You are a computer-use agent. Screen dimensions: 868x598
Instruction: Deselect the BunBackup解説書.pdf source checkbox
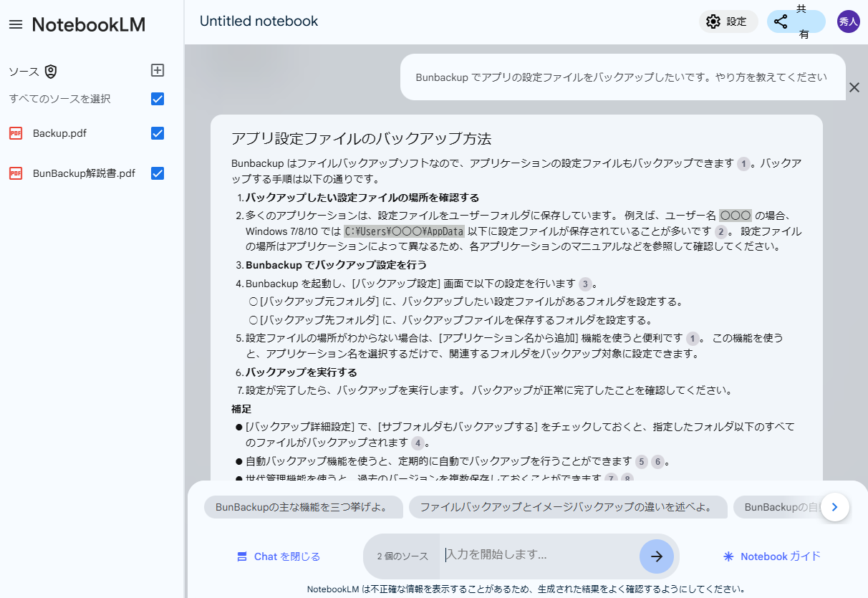click(x=157, y=173)
